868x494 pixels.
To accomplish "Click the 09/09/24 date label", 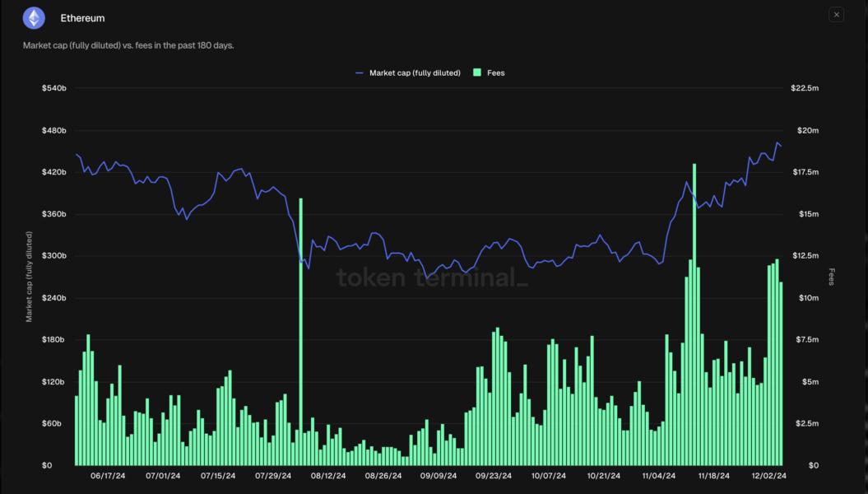I will coord(439,476).
